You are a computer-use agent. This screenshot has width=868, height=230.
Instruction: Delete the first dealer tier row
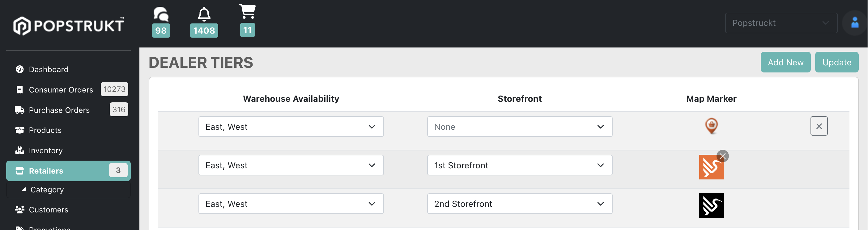click(819, 126)
